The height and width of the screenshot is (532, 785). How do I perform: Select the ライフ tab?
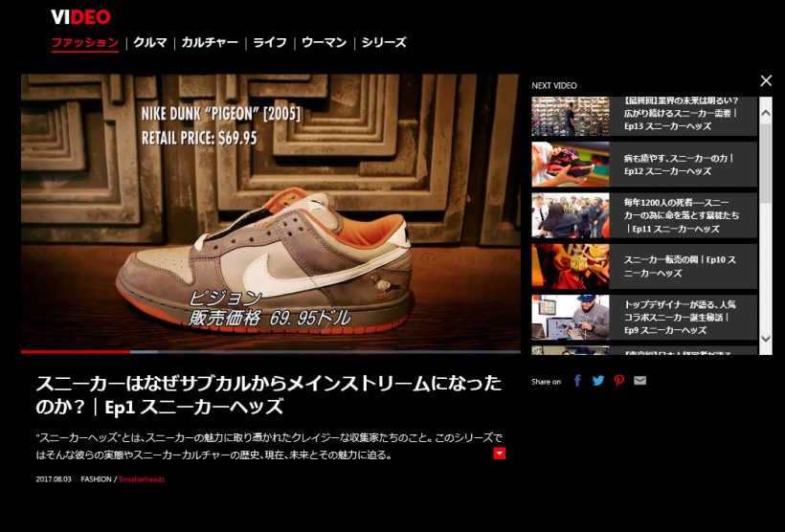[x=270, y=43]
